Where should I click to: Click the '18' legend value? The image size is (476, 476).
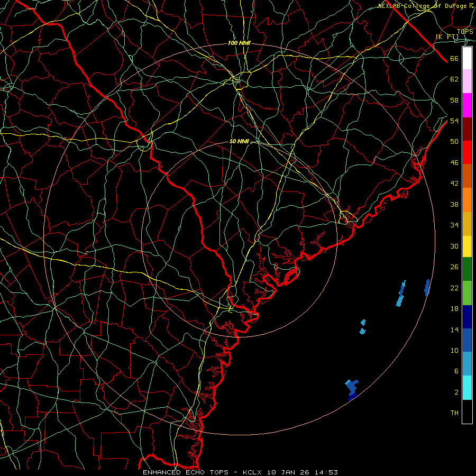tap(454, 309)
